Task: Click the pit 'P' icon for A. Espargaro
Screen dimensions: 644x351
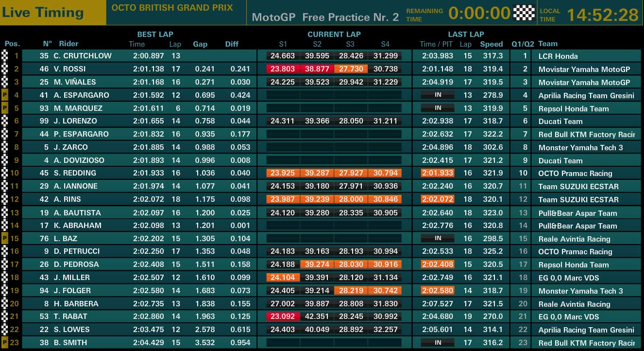Action: [x=5, y=95]
